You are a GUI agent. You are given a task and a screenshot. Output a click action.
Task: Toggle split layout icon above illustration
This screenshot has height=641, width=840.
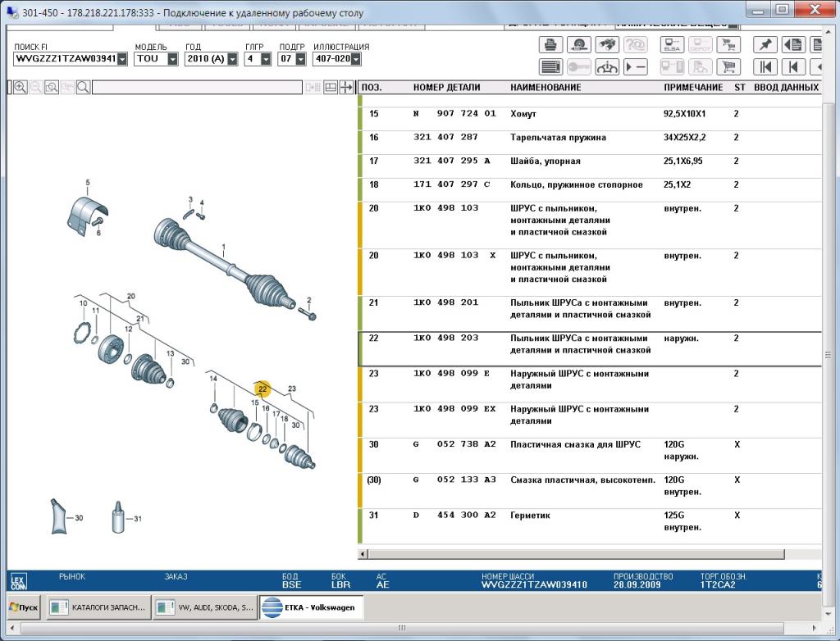(x=331, y=87)
